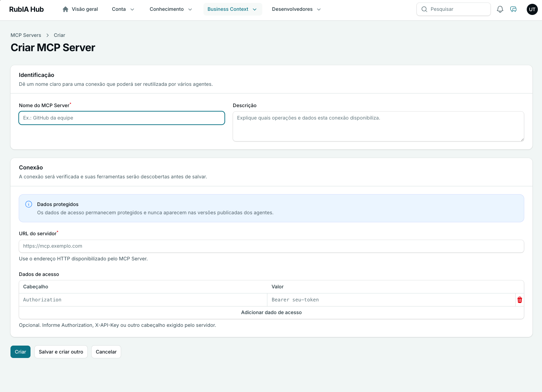Click Adicionar dado de acesso
The image size is (542, 392).
[x=271, y=313]
